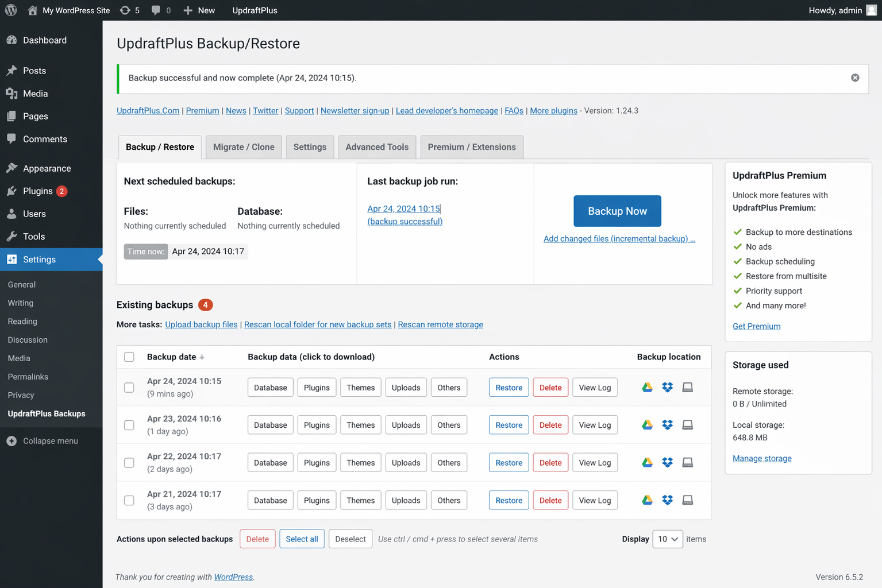The height and width of the screenshot is (588, 882).
Task: Click Dropbox icon for Apr 24 backup
Action: pos(667,388)
